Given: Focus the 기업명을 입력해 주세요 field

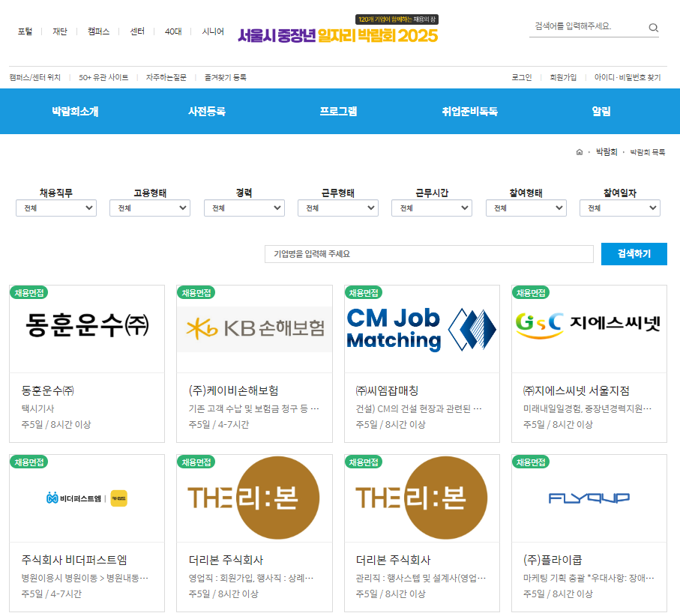Looking at the screenshot, I should 430,254.
